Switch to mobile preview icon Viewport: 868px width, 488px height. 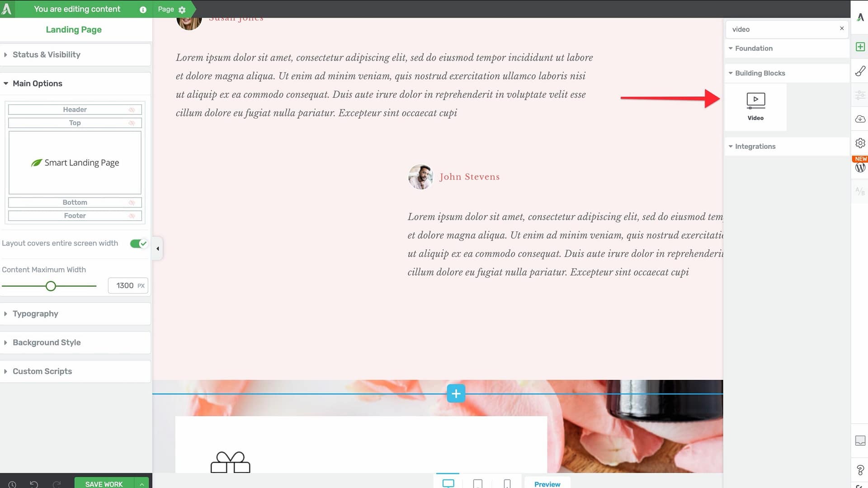pos(507,483)
